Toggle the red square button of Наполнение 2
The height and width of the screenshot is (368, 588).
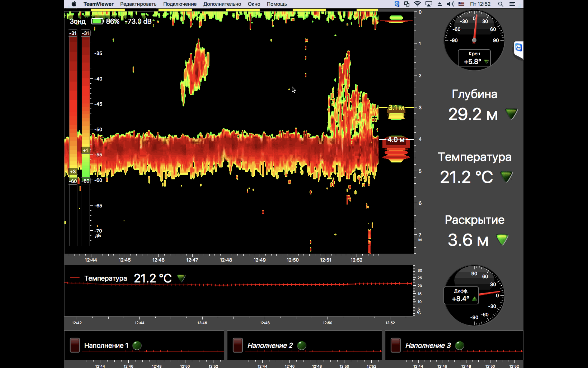coord(238,345)
